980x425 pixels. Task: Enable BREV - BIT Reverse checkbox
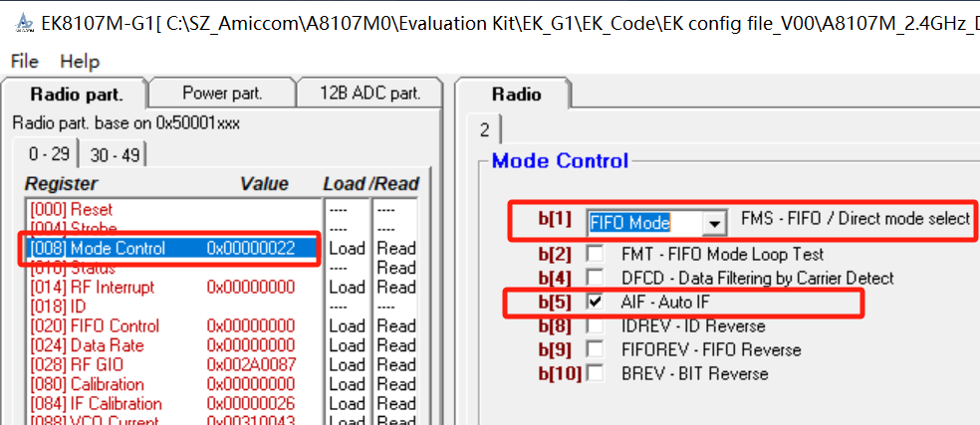[595, 374]
